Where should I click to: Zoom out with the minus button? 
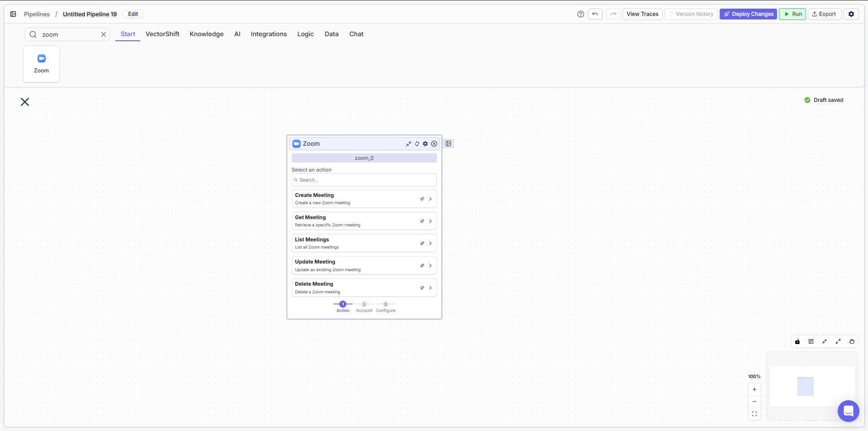(x=754, y=402)
